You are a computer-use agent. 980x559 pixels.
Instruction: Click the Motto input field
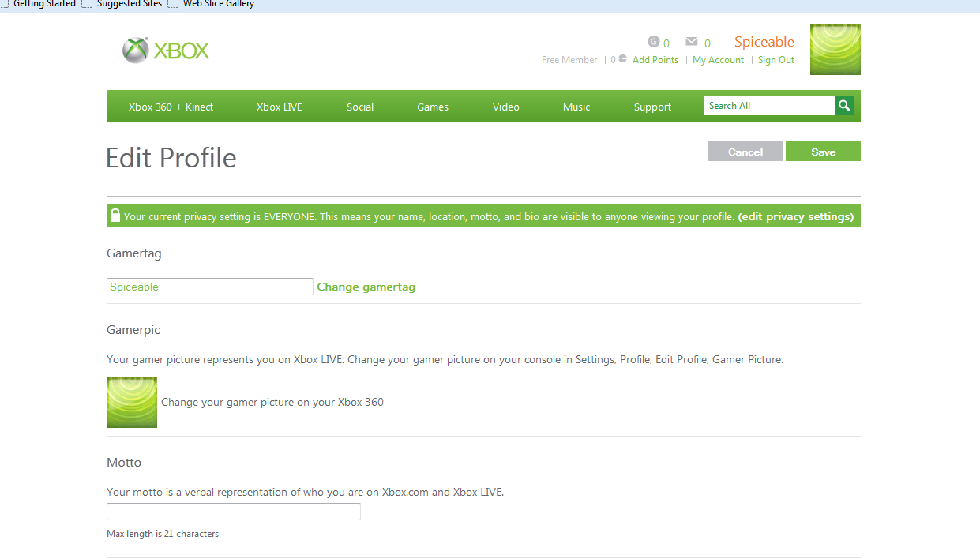coord(234,512)
